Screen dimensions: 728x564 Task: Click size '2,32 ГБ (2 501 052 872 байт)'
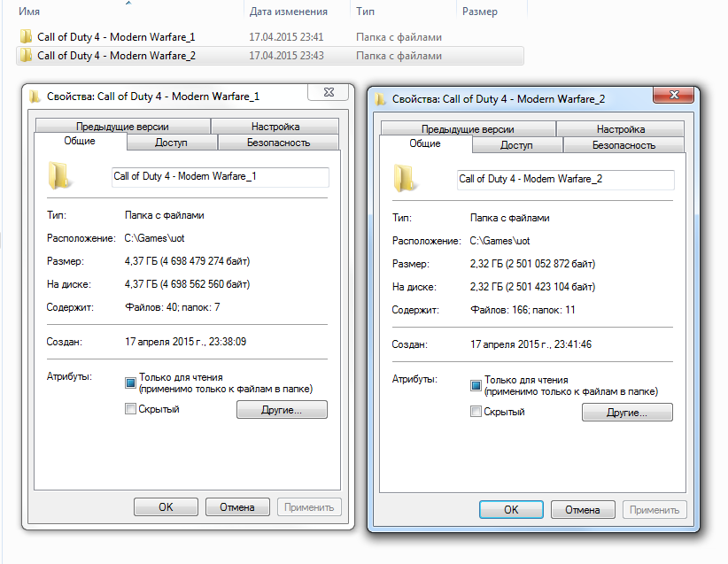532,264
